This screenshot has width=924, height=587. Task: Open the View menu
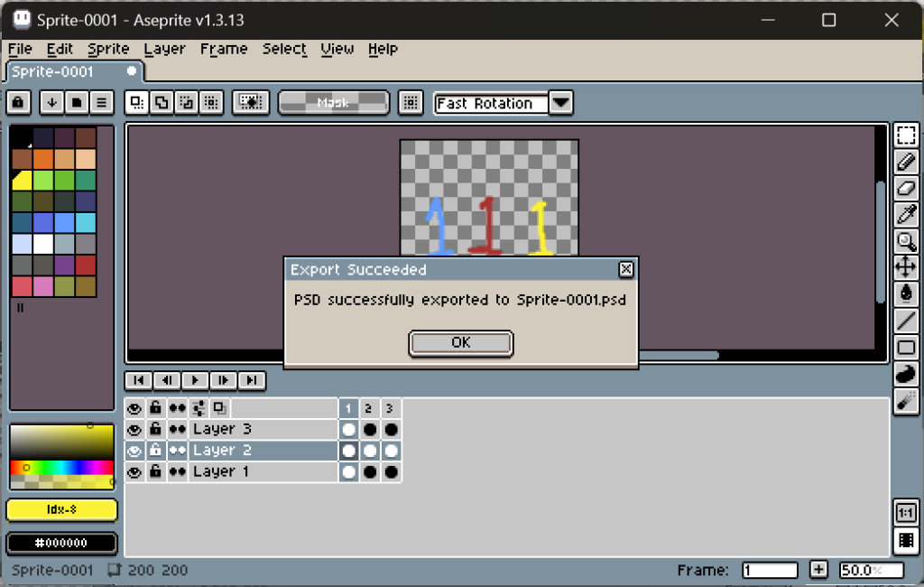pos(337,49)
